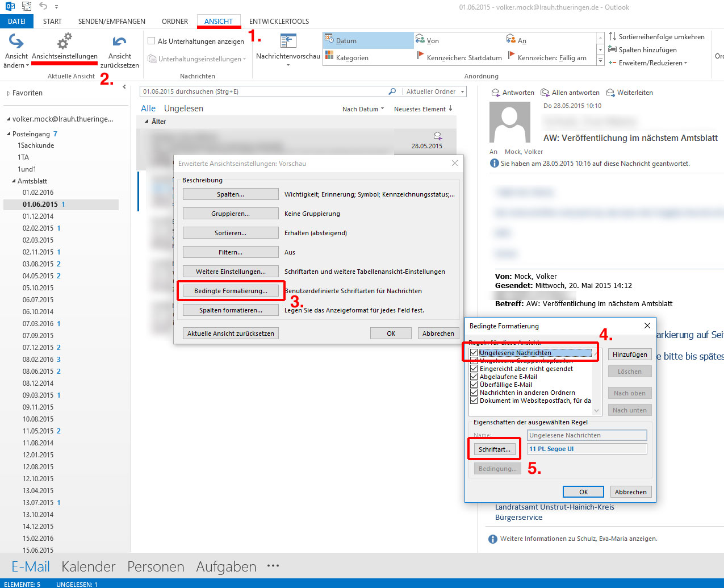Expand the Favoriten section

coord(9,93)
